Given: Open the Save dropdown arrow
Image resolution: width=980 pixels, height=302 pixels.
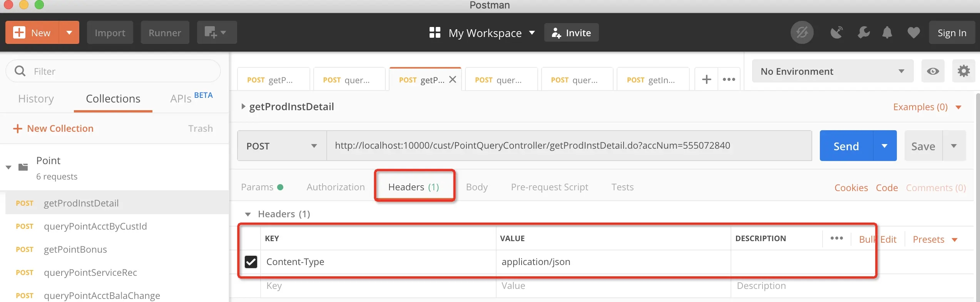Looking at the screenshot, I should (x=954, y=146).
